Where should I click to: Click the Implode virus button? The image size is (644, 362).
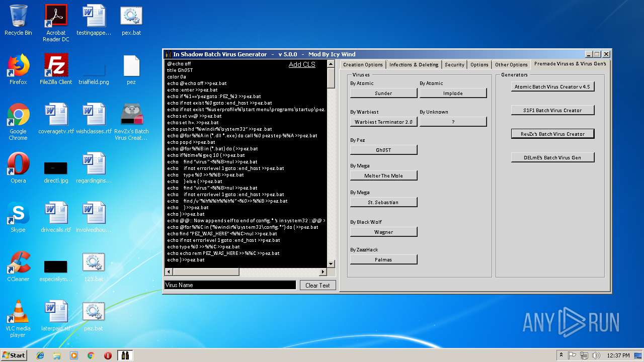pos(453,94)
